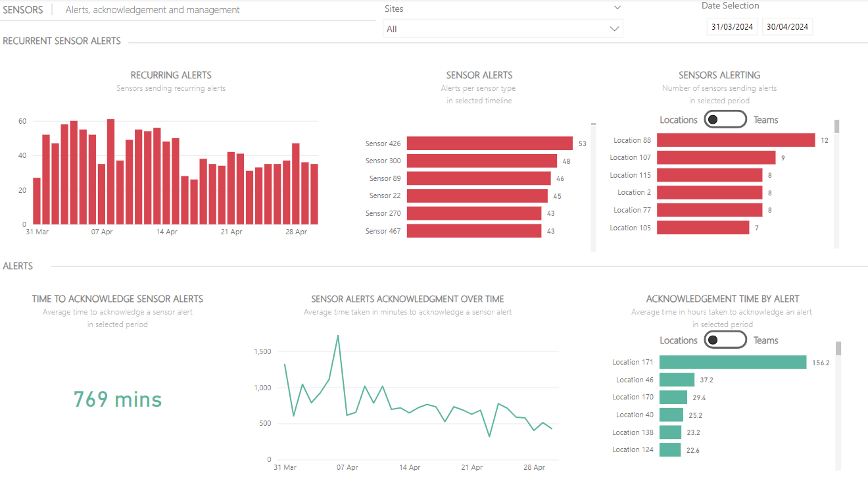The height and width of the screenshot is (487, 868).
Task: Click the Acknowledgement Time chart scrollbar thumb
Action: point(838,349)
